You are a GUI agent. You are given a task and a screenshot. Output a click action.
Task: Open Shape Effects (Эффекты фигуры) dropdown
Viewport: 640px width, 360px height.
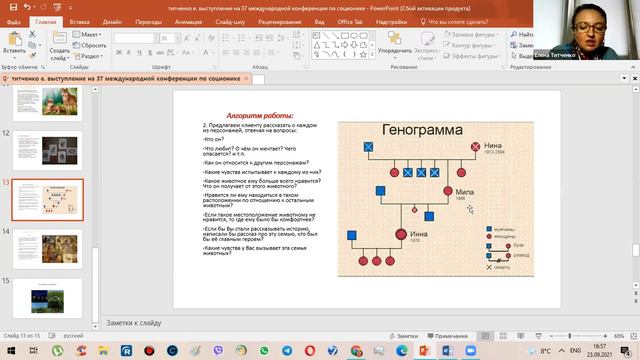pyautogui.click(x=472, y=56)
